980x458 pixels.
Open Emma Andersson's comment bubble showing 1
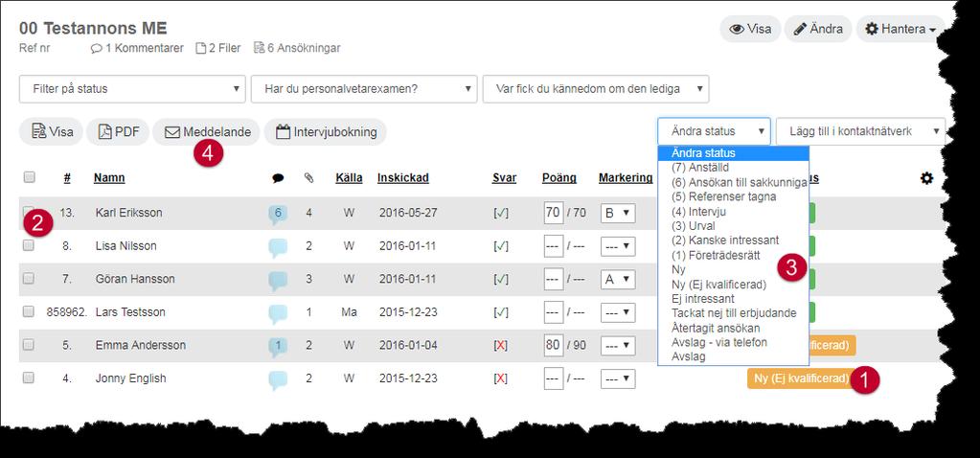[x=278, y=346]
